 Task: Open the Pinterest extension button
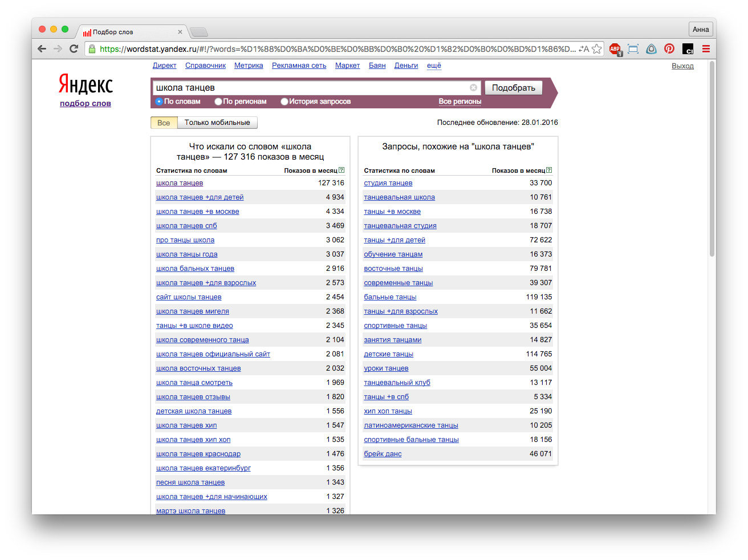[x=669, y=49]
